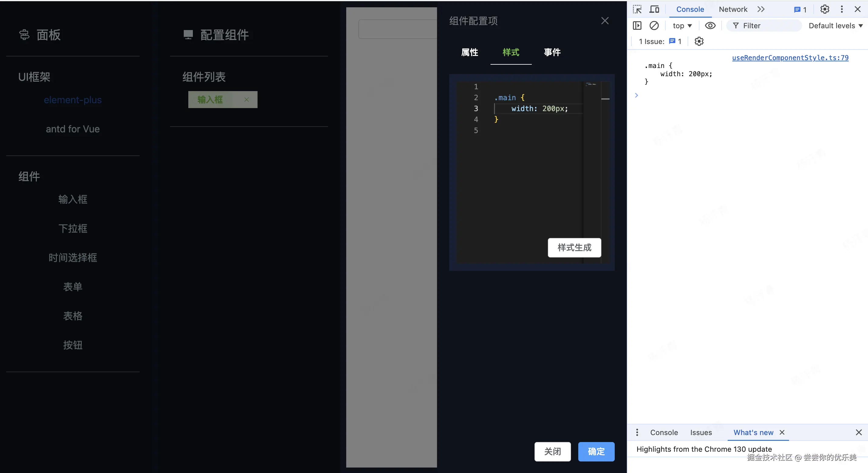
Task: Open the top execution context dropdown
Action: tap(682, 25)
